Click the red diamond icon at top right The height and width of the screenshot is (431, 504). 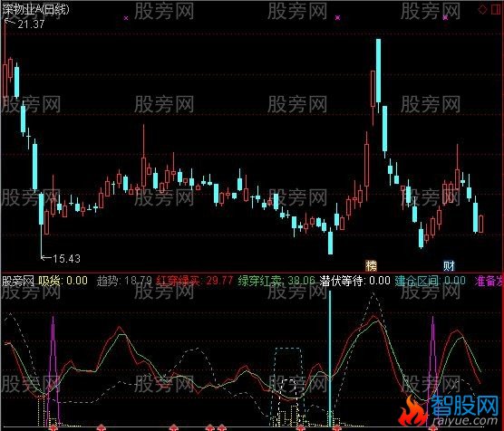coord(482,10)
